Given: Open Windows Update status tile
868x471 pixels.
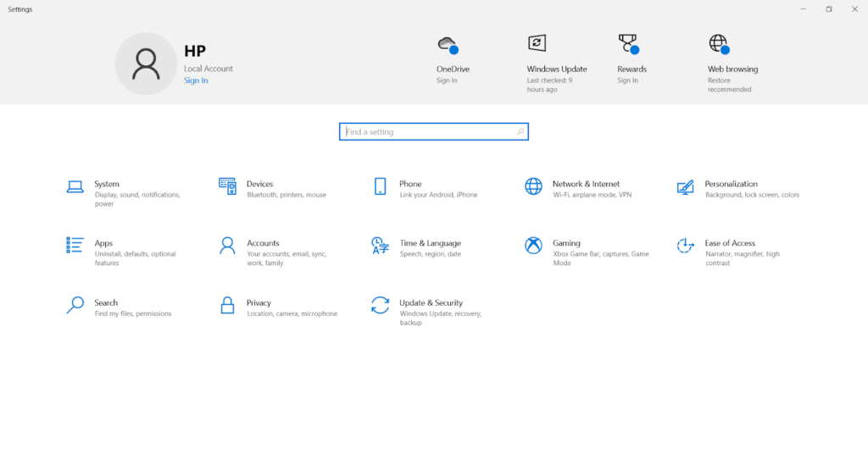Looking at the screenshot, I should coord(557,63).
